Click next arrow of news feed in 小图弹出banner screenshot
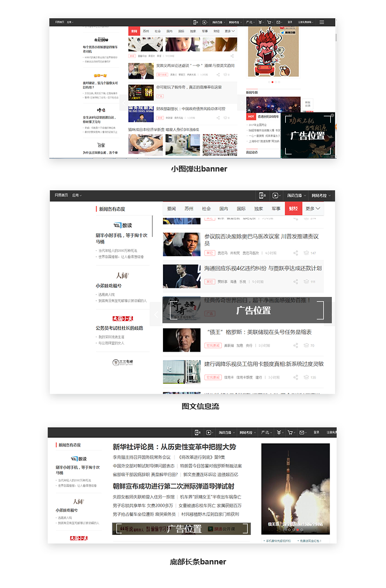 coord(241,103)
